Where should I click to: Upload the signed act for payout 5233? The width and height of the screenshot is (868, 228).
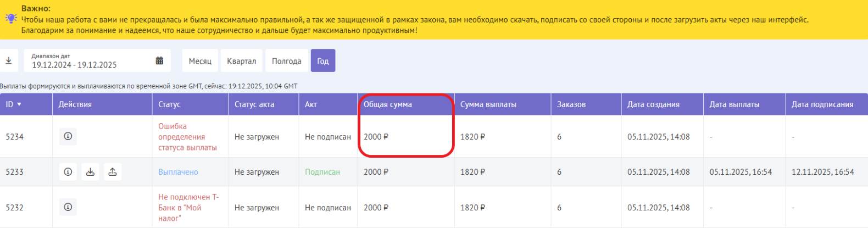coord(113,172)
